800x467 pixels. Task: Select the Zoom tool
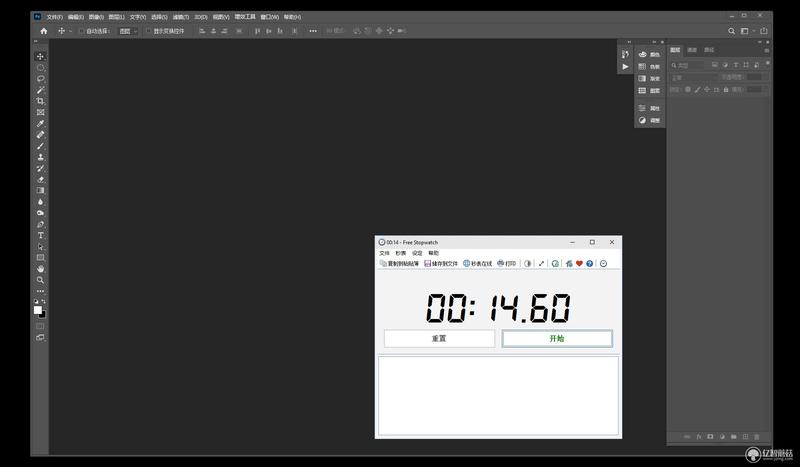click(40, 280)
